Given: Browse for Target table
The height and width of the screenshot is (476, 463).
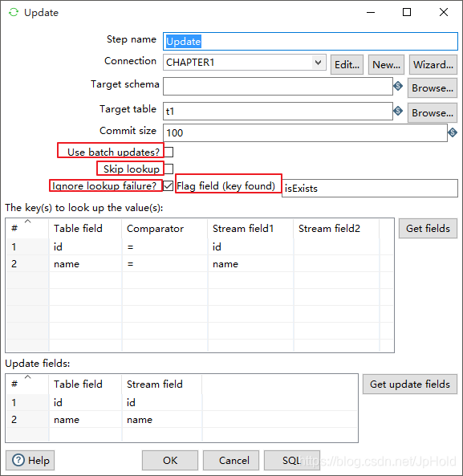Looking at the screenshot, I should click(433, 112).
